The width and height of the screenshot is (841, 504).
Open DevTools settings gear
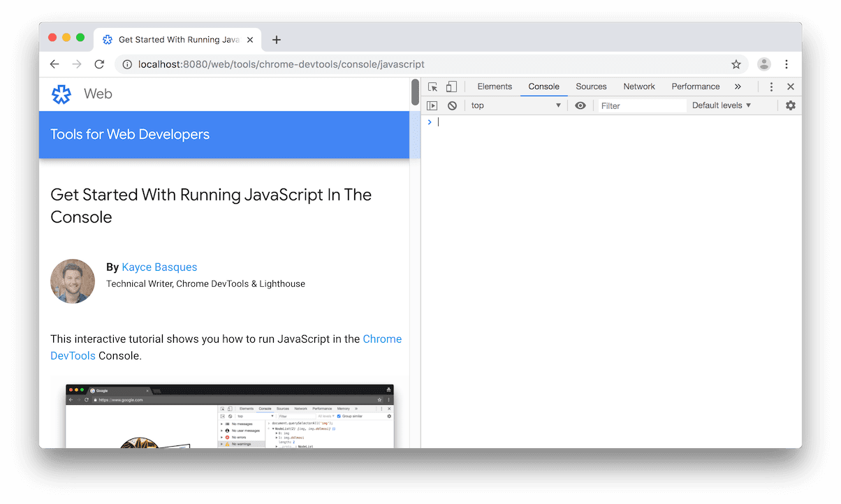click(x=790, y=105)
